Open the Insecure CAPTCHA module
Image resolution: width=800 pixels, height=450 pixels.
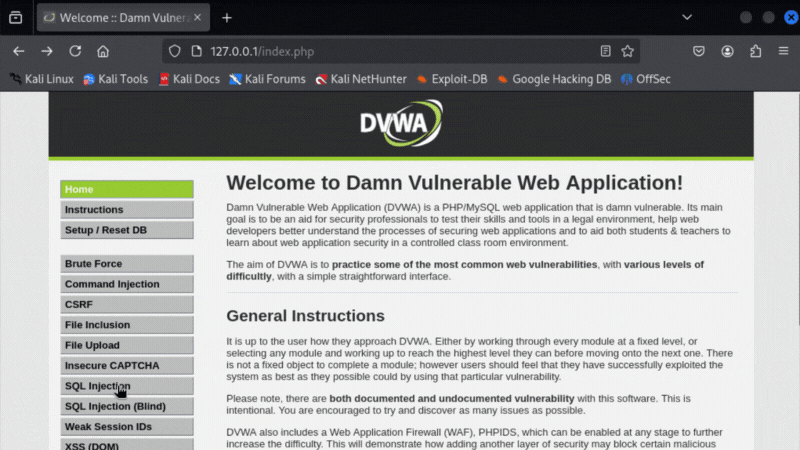(x=127, y=366)
